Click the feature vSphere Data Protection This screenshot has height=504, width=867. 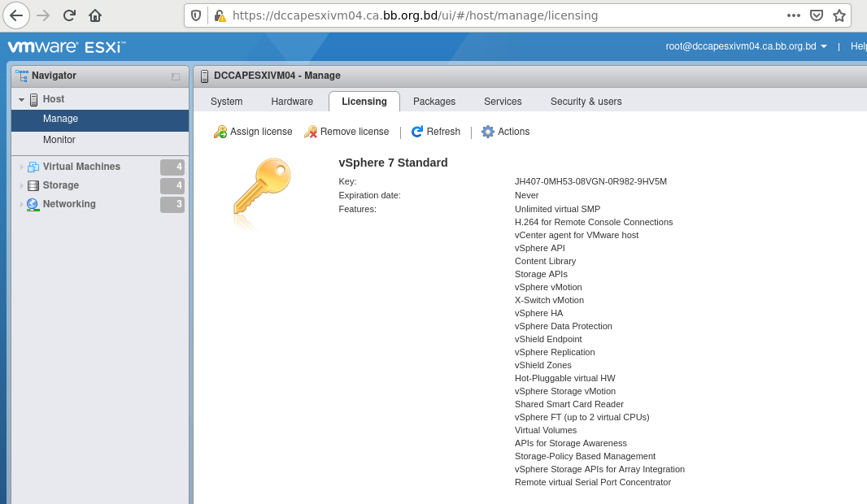(564, 327)
